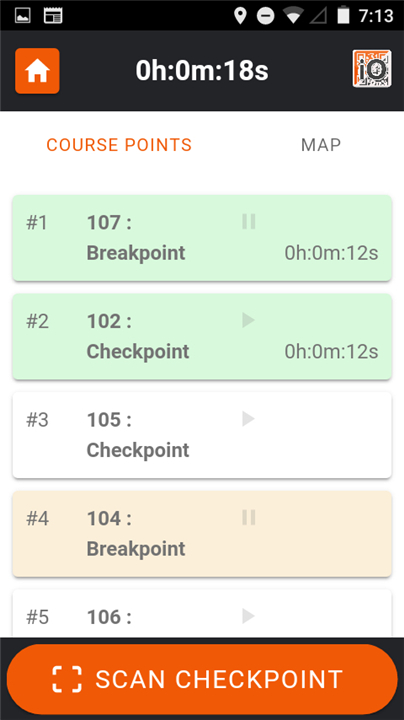Tap the SCAN CHECKPOINT button
The width and height of the screenshot is (404, 720).
point(202,679)
